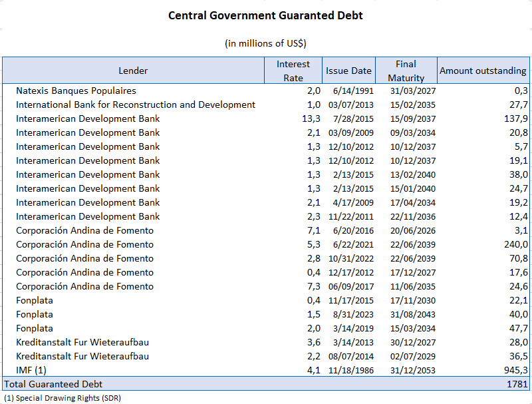Click the amount '5,7'
Screen dimensions: 532x404
(x=521, y=146)
